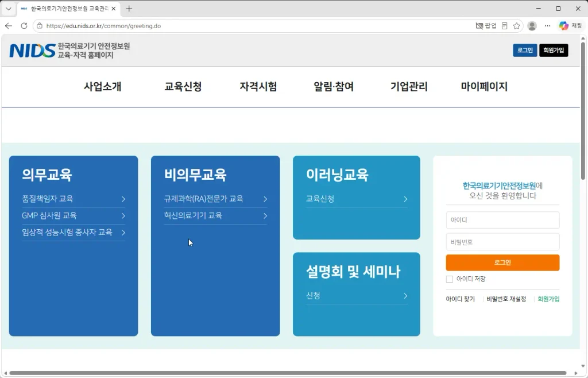Open the tab list dropdown arrow
The image size is (588, 378).
click(9, 9)
